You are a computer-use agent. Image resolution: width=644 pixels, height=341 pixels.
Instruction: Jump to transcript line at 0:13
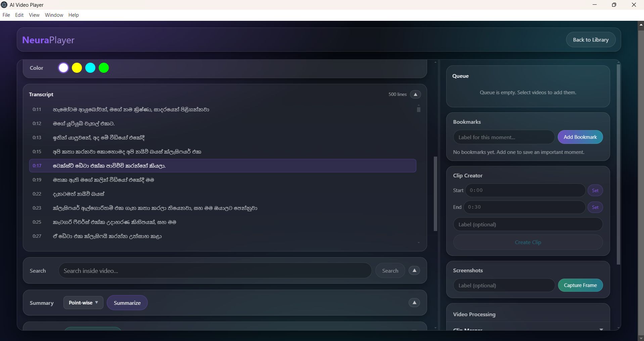[223, 138]
